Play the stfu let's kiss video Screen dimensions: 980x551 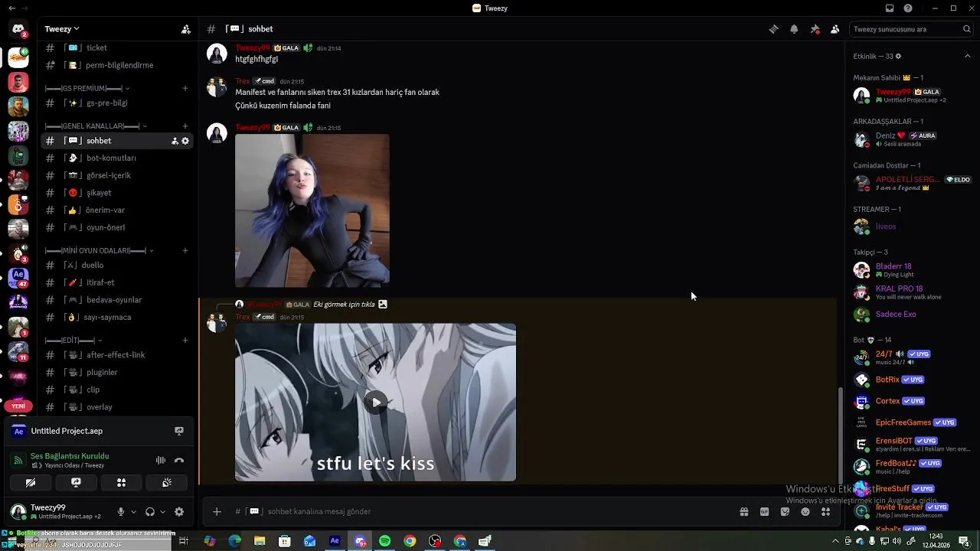pos(375,403)
